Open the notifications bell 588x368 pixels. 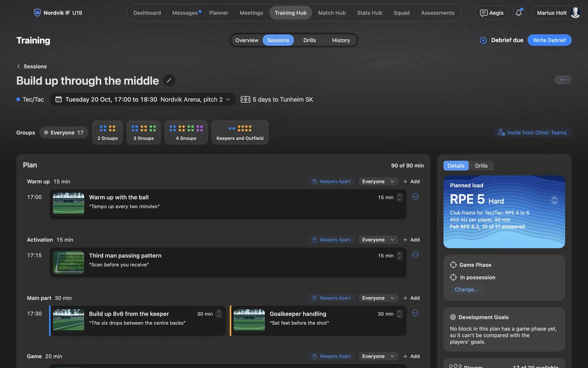pyautogui.click(x=519, y=13)
